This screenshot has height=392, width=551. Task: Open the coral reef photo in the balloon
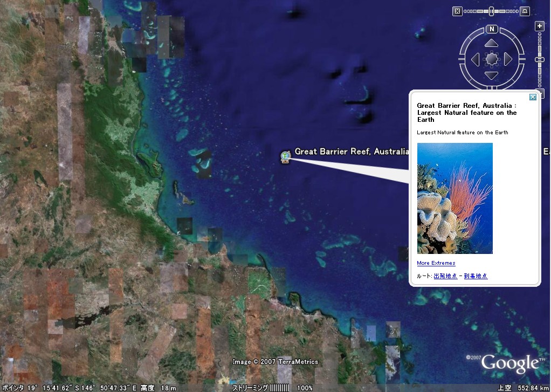[454, 198]
